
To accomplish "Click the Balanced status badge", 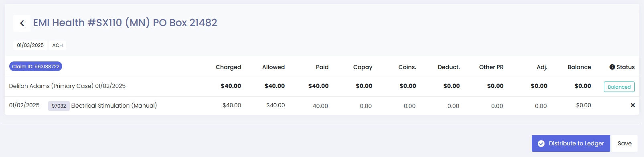I will coord(619,87).
